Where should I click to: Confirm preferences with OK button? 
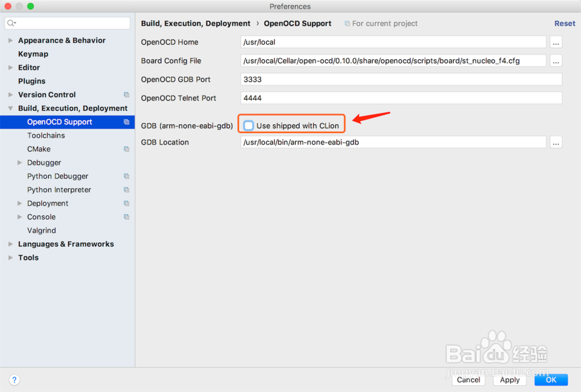point(551,380)
